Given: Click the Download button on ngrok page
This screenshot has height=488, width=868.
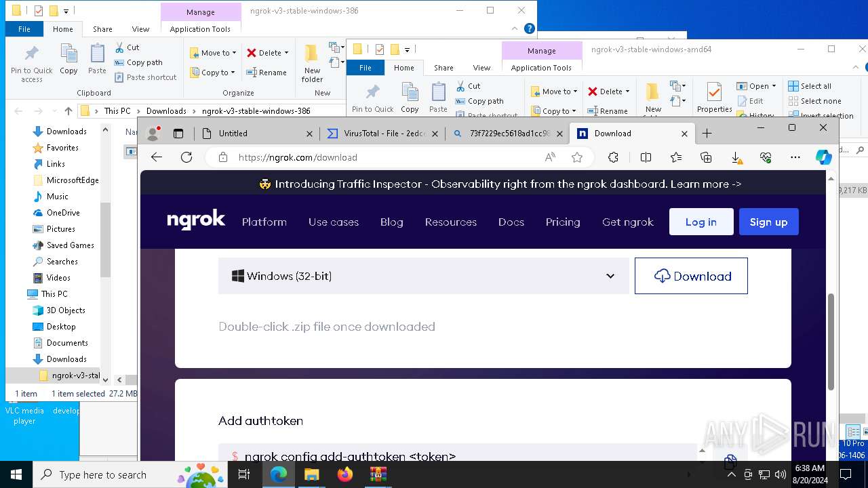Looking at the screenshot, I should click(x=692, y=276).
